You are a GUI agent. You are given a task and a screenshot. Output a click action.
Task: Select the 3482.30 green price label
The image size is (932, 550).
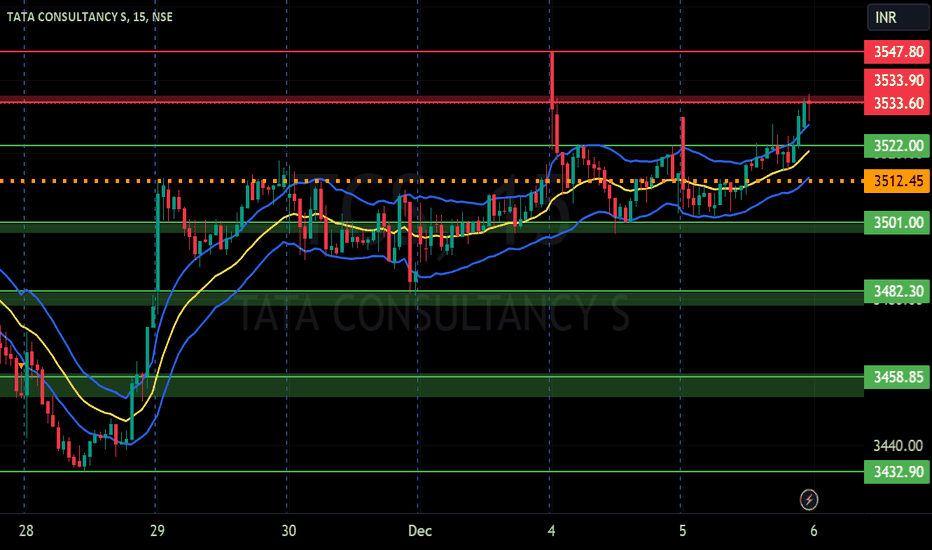point(897,291)
